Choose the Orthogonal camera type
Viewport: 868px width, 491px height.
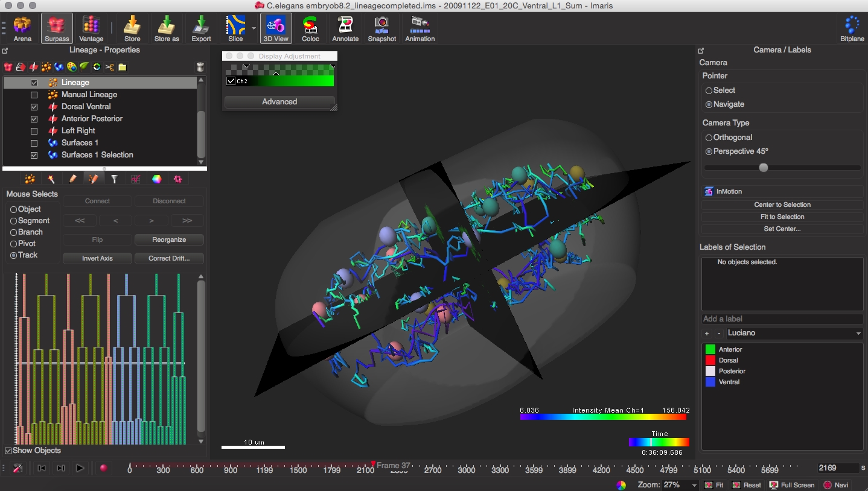pyautogui.click(x=709, y=138)
